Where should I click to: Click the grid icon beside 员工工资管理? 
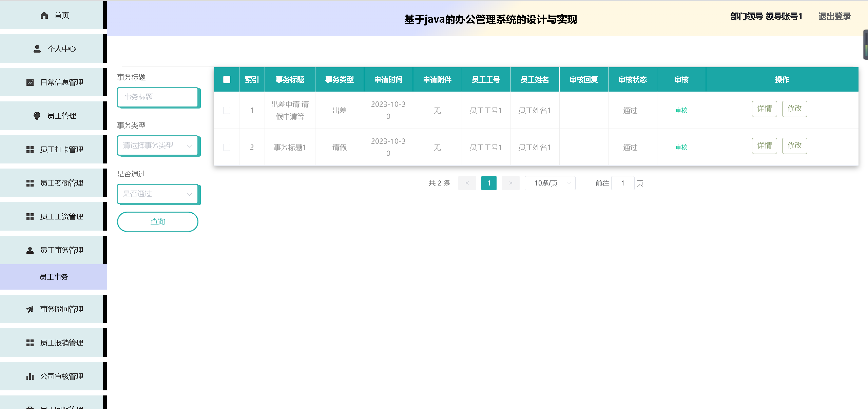point(30,217)
